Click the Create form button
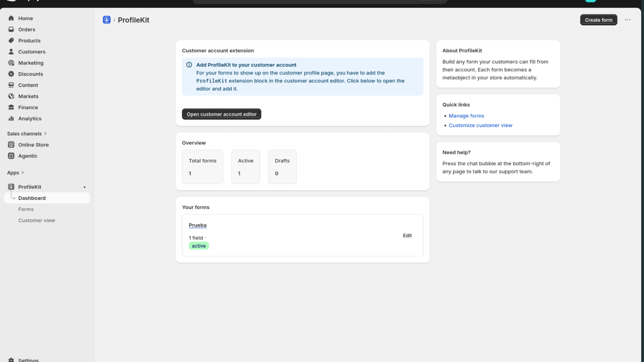The width and height of the screenshot is (644, 362). [x=599, y=20]
